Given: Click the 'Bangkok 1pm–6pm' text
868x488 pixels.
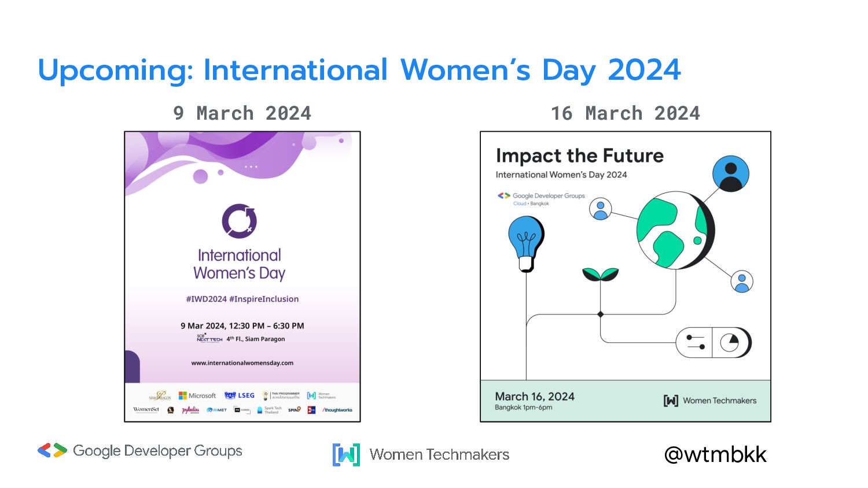Looking at the screenshot, I should 524,408.
